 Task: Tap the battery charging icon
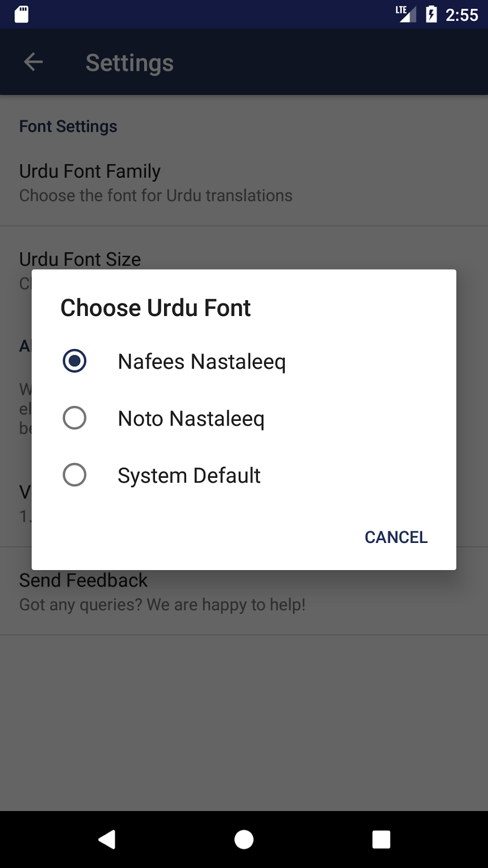point(431,14)
